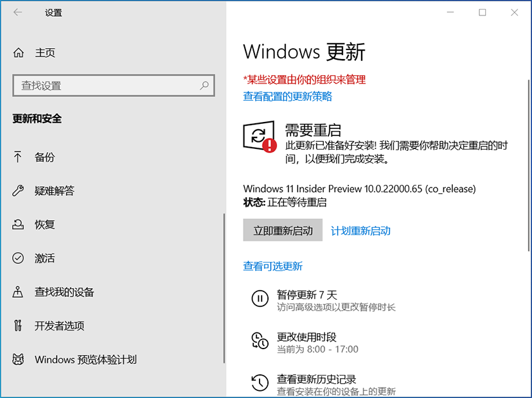Maximize the 设置 window
Screen dimensions: 532x398
[482, 13]
